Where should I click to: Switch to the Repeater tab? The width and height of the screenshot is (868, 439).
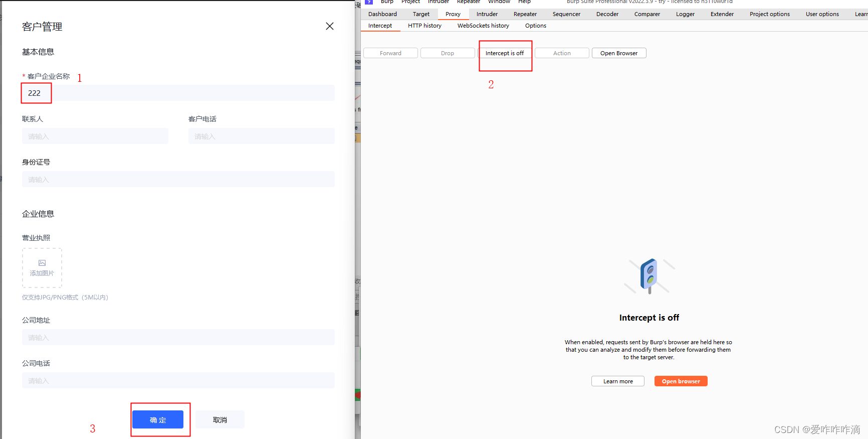point(525,14)
